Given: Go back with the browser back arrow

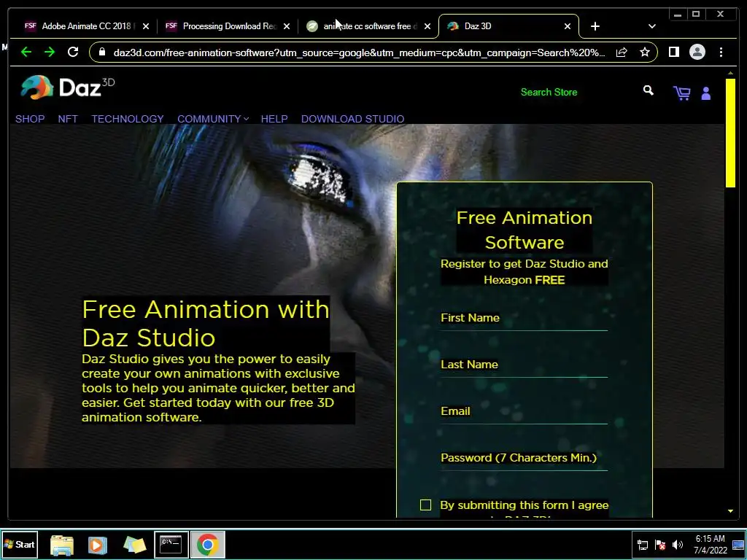Looking at the screenshot, I should (26, 52).
